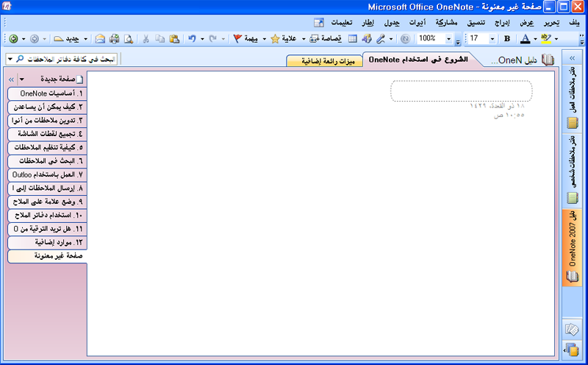Click the blue Undo arrow
588x365 pixels.
pyautogui.click(x=192, y=39)
